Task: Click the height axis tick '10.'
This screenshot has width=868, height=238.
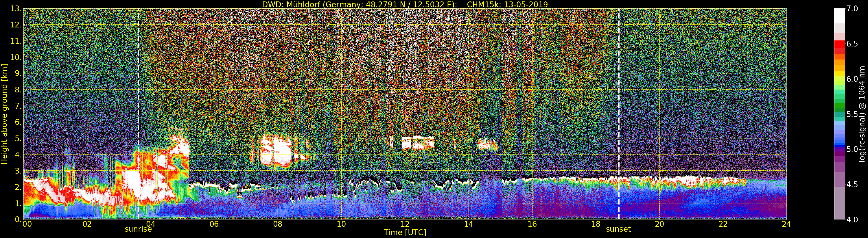Action: pyautogui.click(x=16, y=57)
